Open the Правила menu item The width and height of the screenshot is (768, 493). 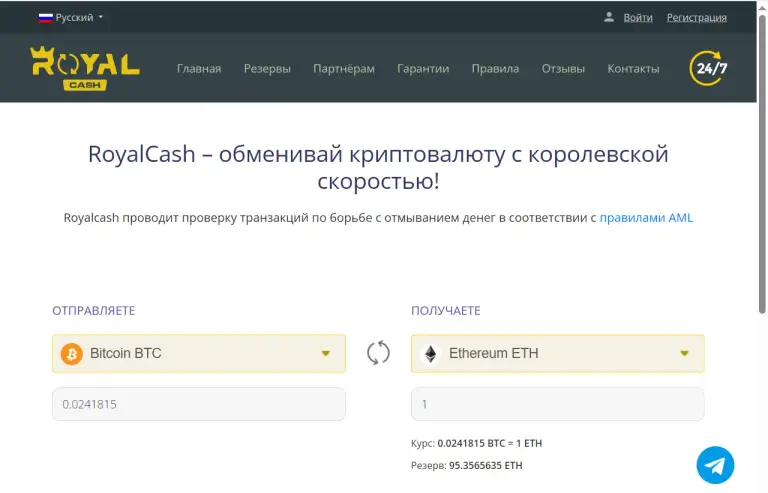[x=495, y=69]
